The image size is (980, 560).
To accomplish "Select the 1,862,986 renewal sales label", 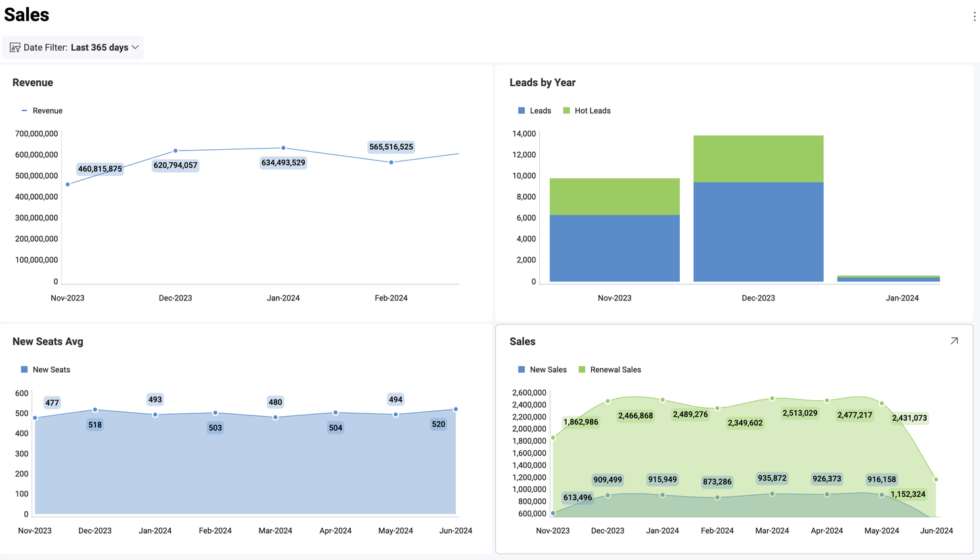I will 581,421.
